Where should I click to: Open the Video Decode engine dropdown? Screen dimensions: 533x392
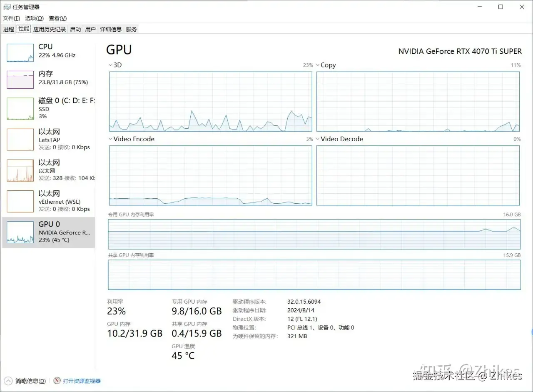[318, 139]
